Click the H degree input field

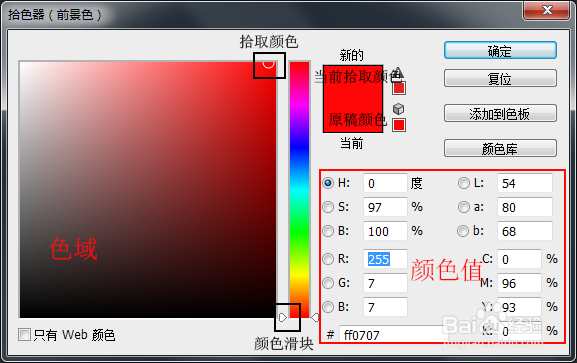[x=385, y=183]
